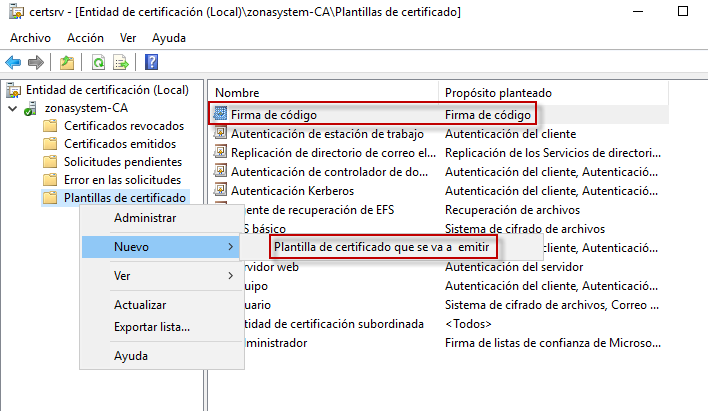The image size is (708, 411).
Task: Click Sistema de cifrado de archivos, Correo ... cell
Action: coord(552,305)
